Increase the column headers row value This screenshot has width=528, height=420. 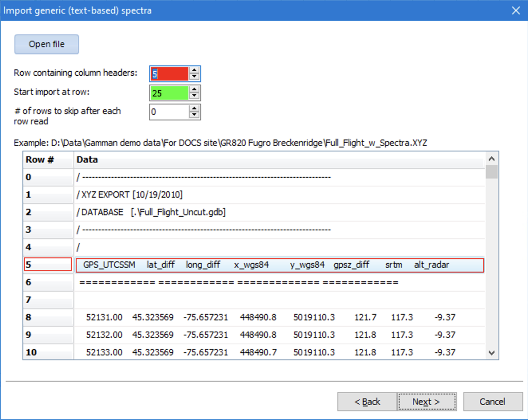(194, 71)
